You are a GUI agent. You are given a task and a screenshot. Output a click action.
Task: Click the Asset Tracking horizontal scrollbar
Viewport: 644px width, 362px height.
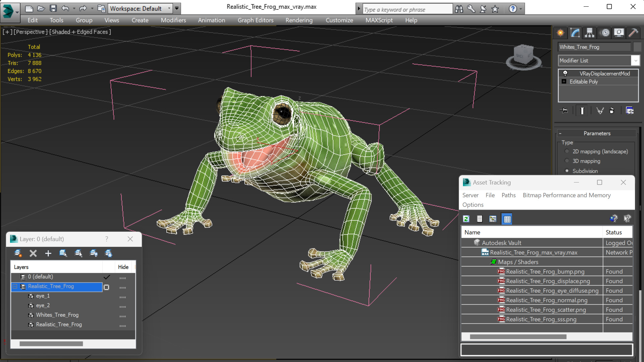tap(518, 337)
